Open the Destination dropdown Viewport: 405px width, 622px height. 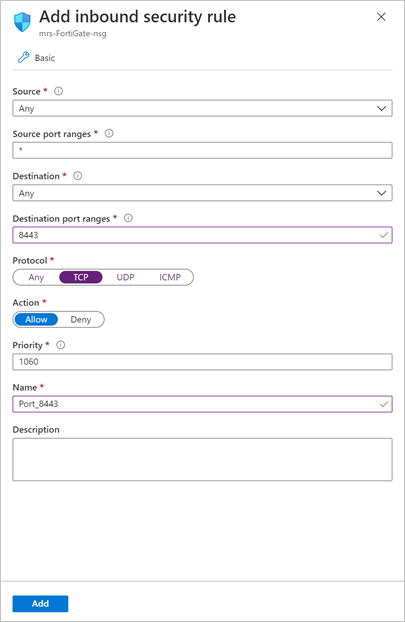click(202, 193)
